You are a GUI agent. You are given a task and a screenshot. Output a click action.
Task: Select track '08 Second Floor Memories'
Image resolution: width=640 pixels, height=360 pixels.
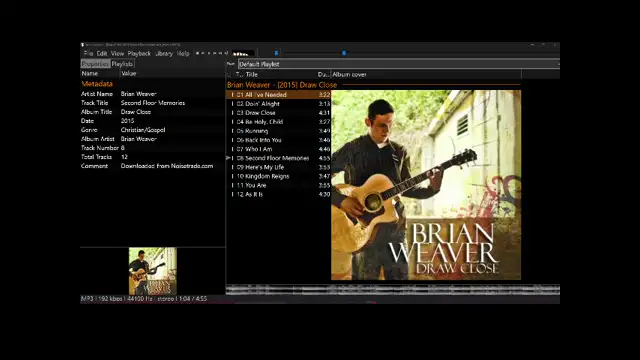278,158
